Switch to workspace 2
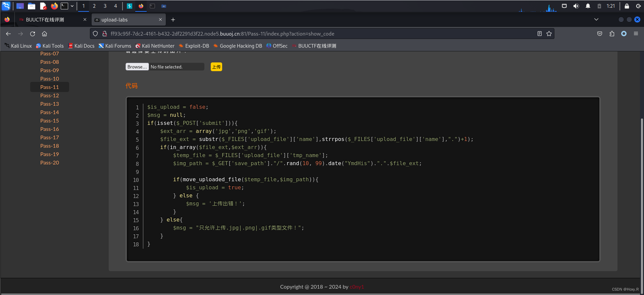 (94, 6)
